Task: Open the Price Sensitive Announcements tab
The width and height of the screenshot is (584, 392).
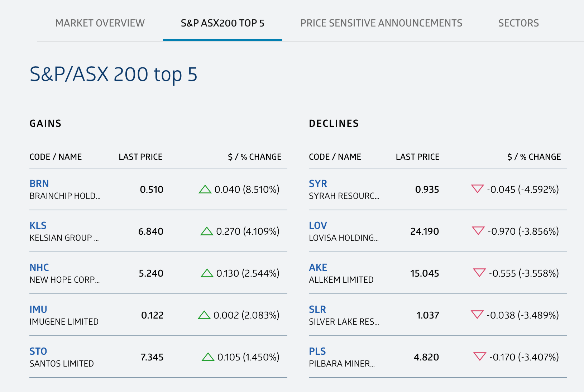Action: (x=381, y=23)
